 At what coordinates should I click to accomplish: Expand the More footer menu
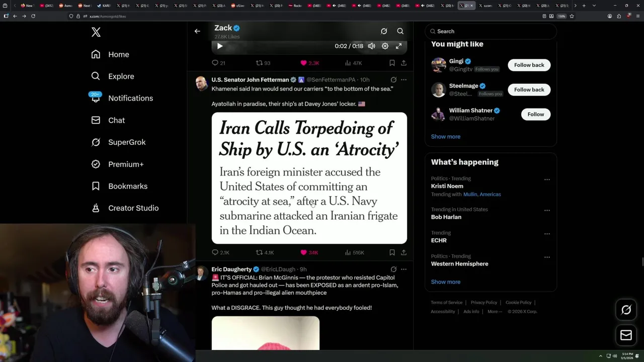(495, 312)
